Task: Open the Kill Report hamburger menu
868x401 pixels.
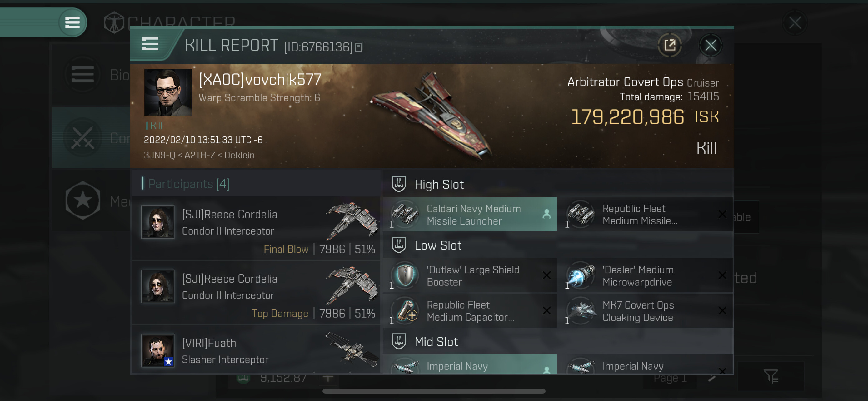Action: tap(150, 44)
